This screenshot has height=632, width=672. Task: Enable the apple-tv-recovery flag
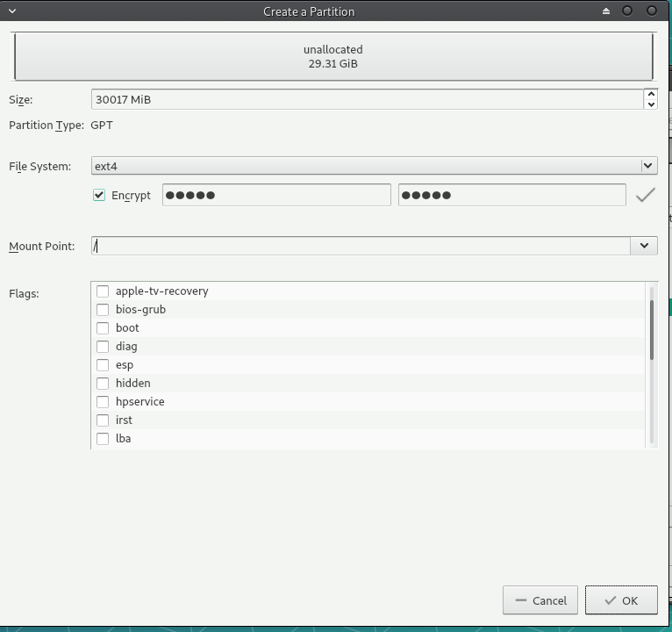pos(103,291)
